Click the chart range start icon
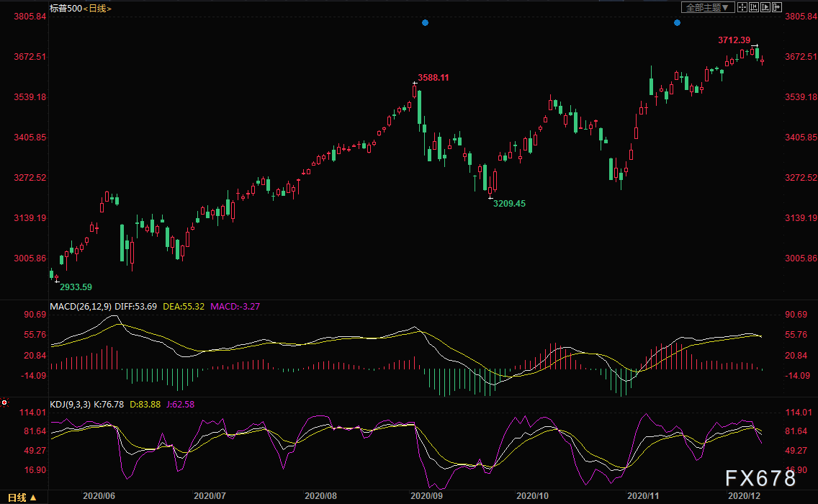The height and width of the screenshot is (504, 818). [x=753, y=7]
